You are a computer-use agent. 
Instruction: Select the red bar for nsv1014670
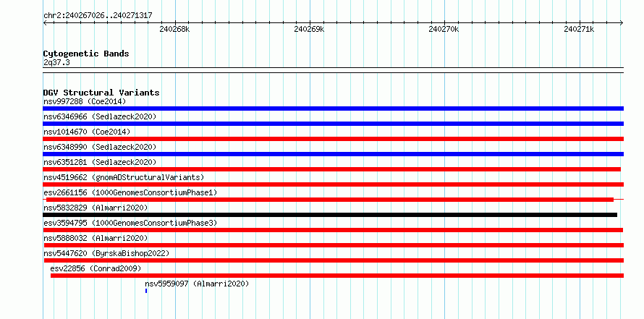point(333,139)
